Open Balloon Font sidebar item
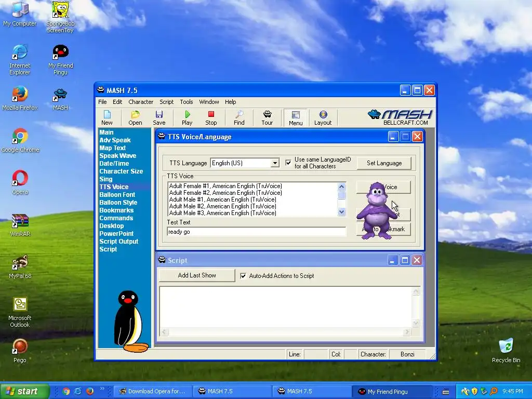 pyautogui.click(x=117, y=195)
